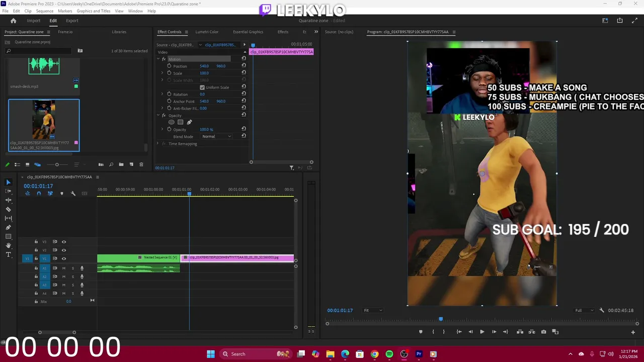Select the Hand tool

pyautogui.click(x=9, y=245)
